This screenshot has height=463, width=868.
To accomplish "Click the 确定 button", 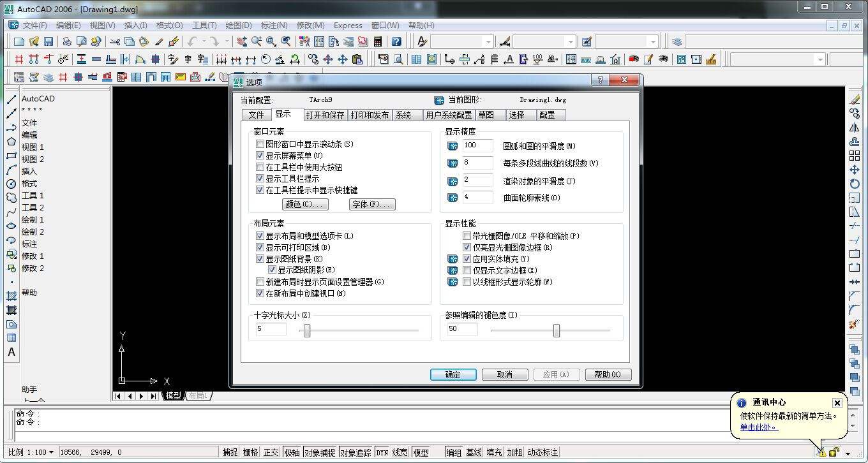I will (453, 374).
